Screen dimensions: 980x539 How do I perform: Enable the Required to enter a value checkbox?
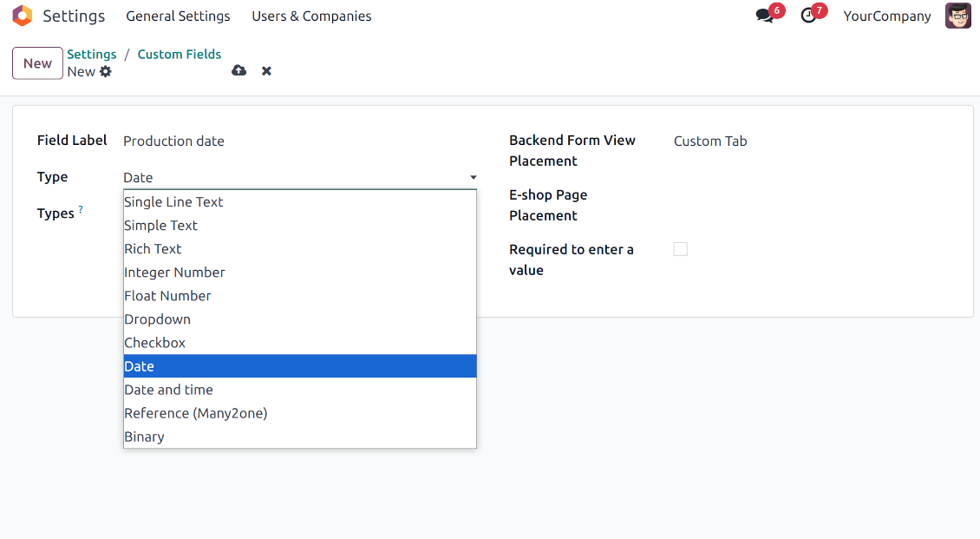681,250
